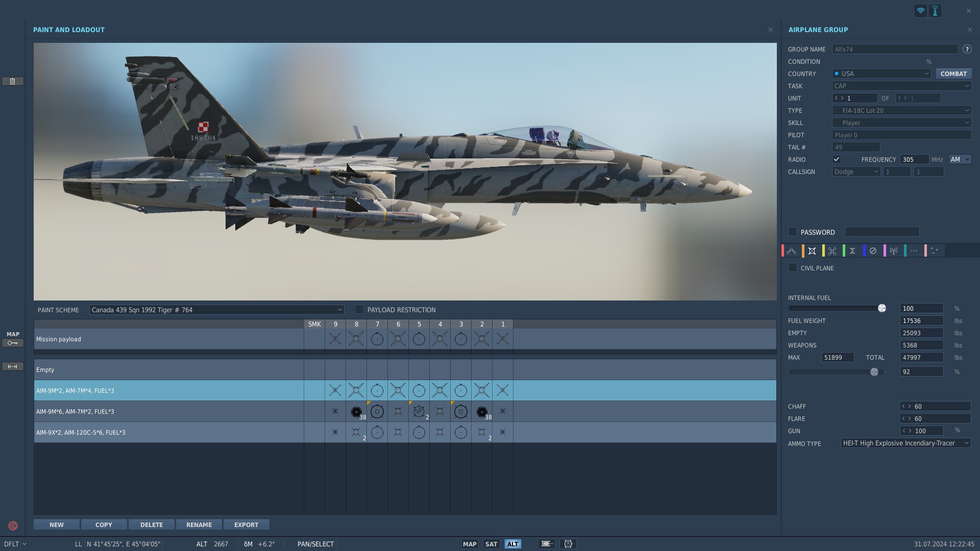
Task: Click the radio antenna presets tab icon
Action: click(894, 251)
